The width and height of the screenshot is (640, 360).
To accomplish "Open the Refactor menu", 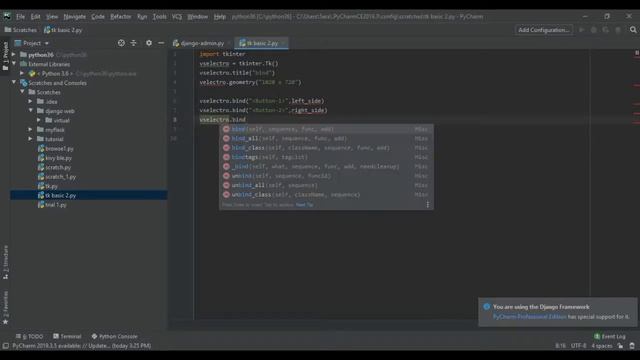I will pyautogui.click(x=121, y=17).
